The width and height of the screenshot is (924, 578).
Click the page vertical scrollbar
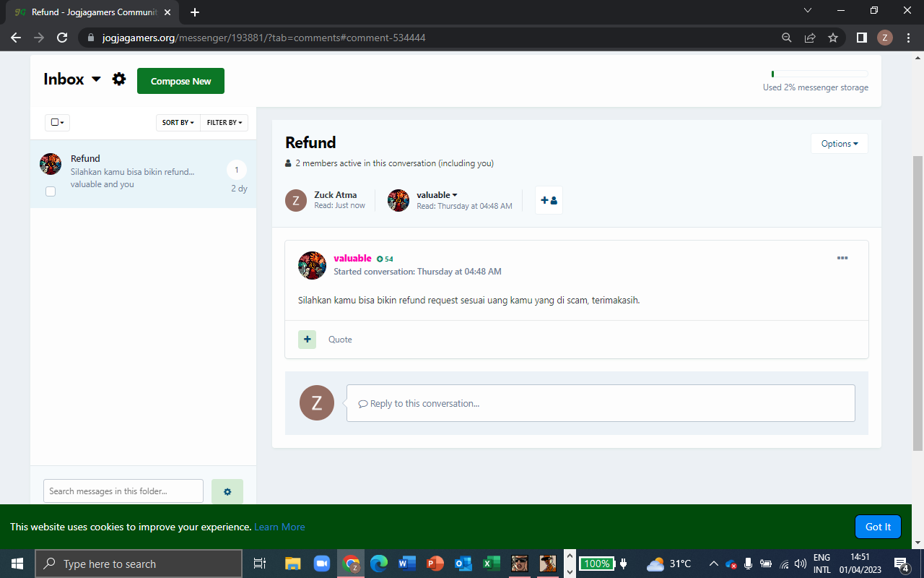(918, 303)
